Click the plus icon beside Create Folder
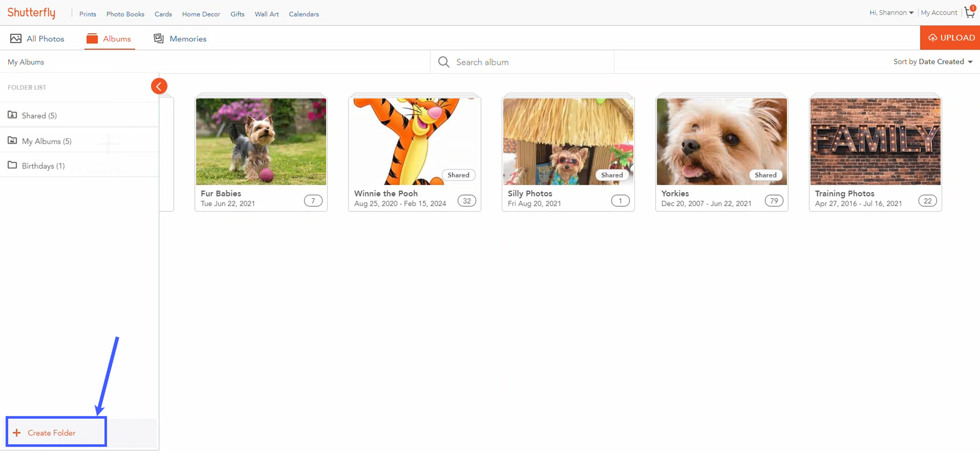Image resolution: width=980 pixels, height=453 pixels. click(x=17, y=432)
